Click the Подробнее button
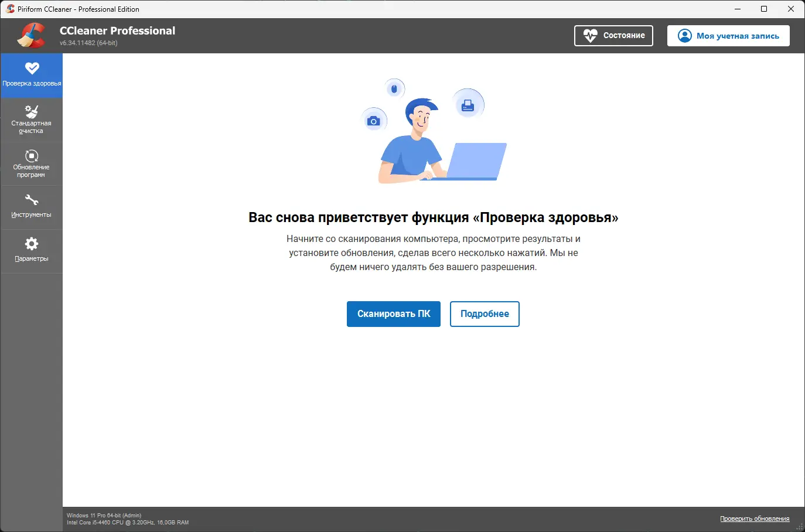Screen dimensions: 805x532 point(485,314)
